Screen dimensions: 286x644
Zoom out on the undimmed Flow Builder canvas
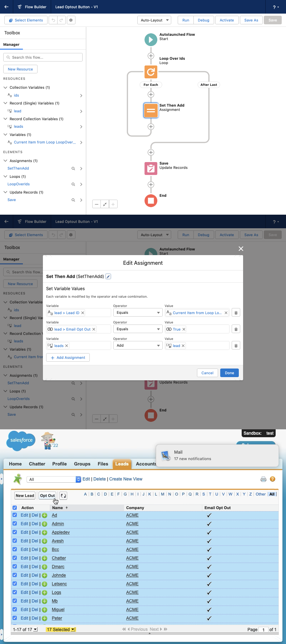97,204
